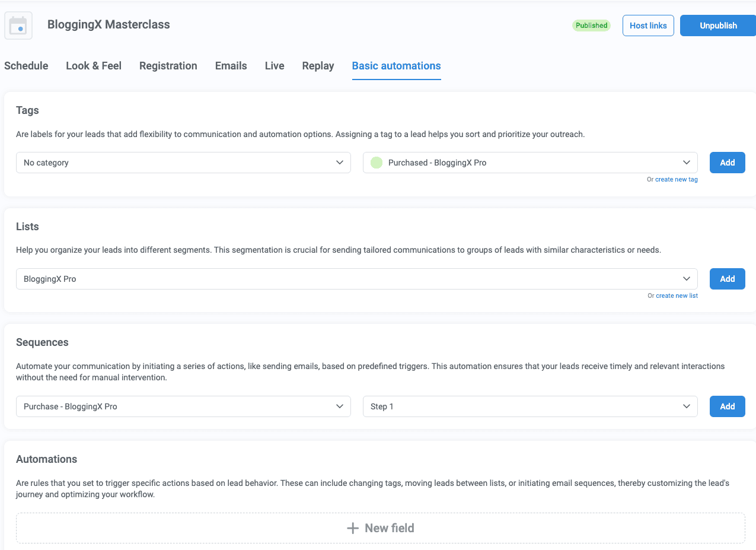This screenshot has width=756, height=550.
Task: Click the create new list link
Action: click(677, 295)
